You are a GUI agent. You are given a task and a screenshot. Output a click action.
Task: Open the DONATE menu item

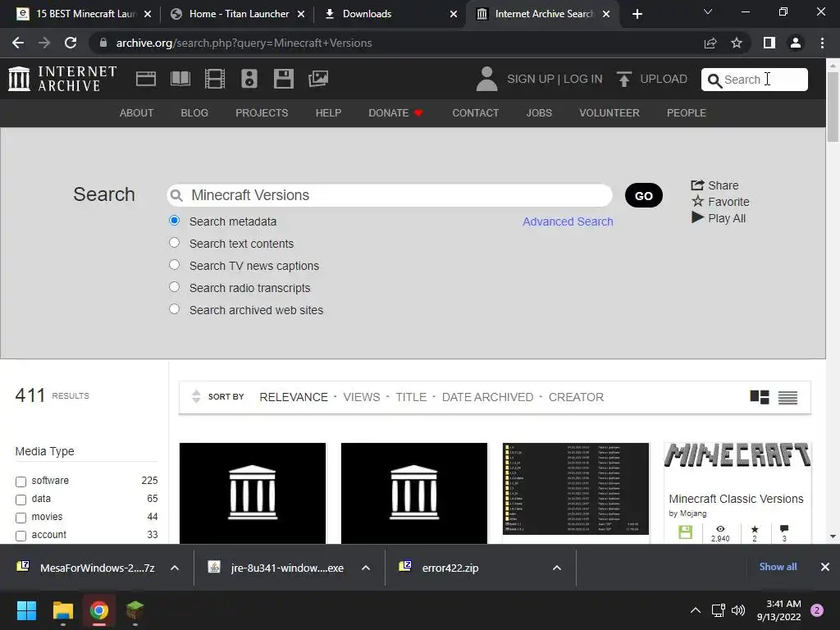(x=395, y=113)
